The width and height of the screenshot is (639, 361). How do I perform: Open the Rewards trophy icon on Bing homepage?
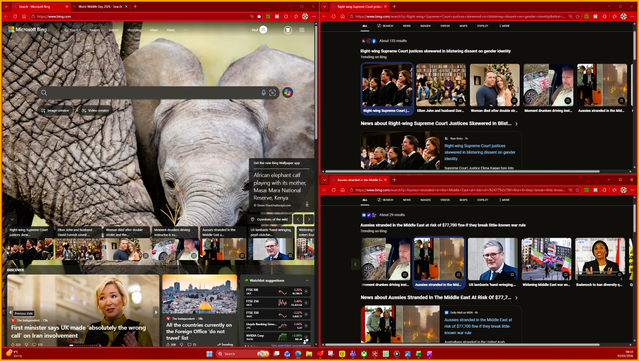pos(288,30)
